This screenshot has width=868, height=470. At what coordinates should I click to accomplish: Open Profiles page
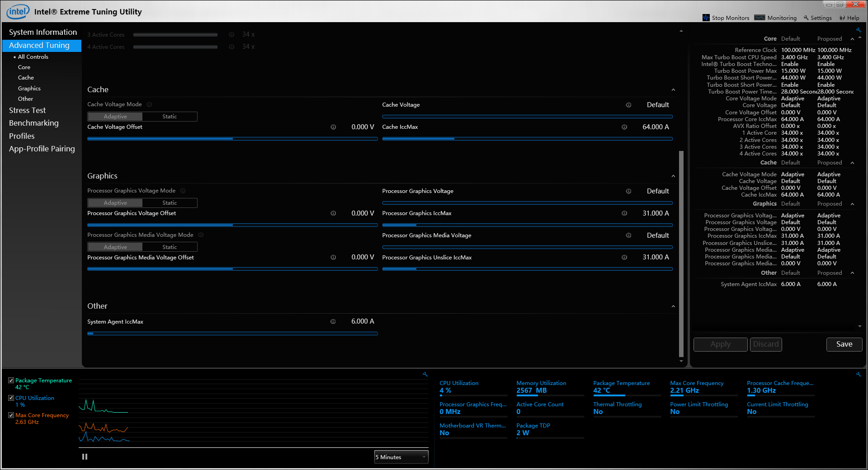click(22, 136)
